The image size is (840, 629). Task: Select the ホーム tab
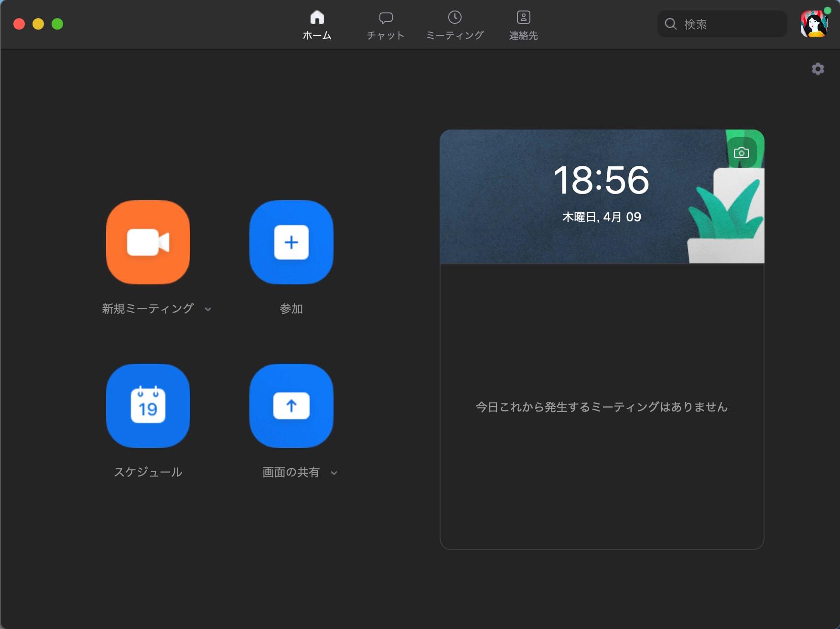[317, 25]
